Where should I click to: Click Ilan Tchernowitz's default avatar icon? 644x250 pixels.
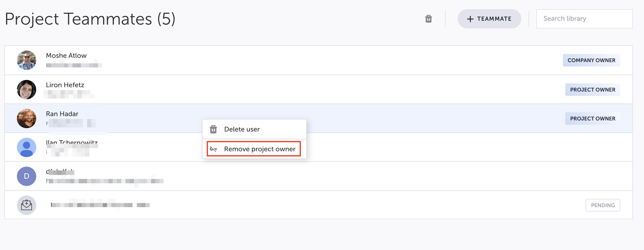click(x=27, y=147)
